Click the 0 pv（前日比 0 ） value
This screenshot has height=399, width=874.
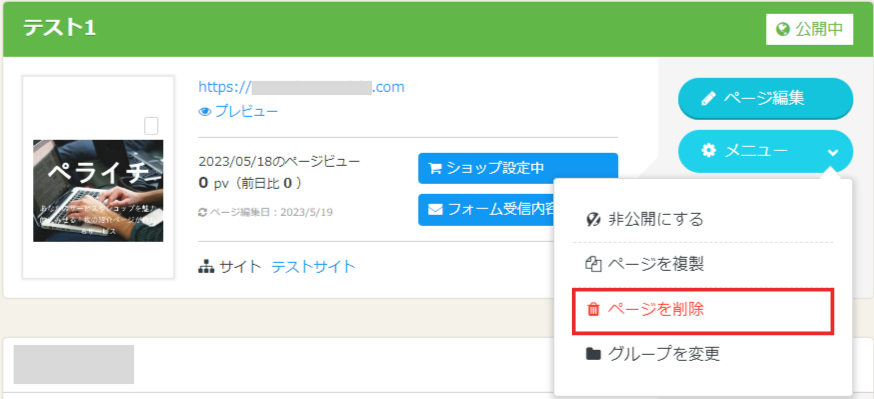coord(251,182)
